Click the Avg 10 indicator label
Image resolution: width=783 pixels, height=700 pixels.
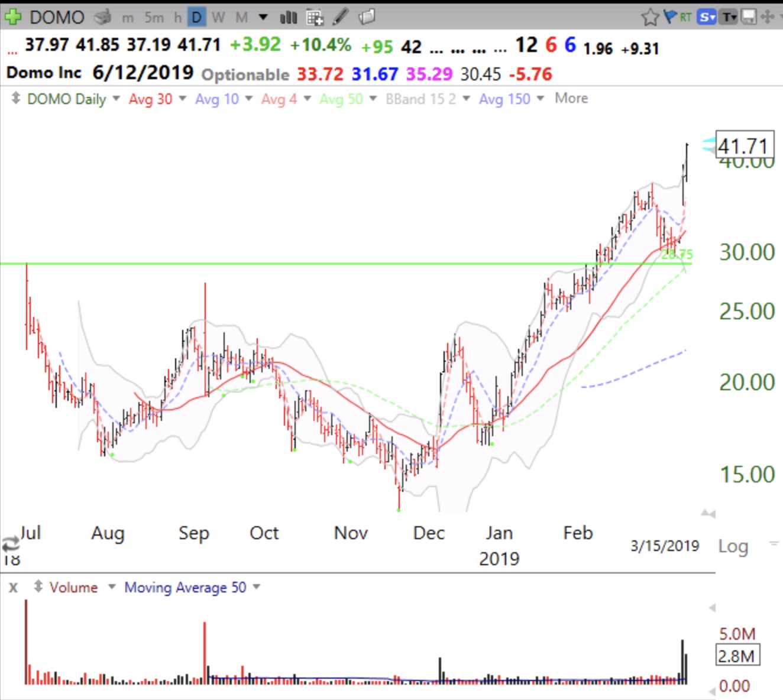point(217,99)
